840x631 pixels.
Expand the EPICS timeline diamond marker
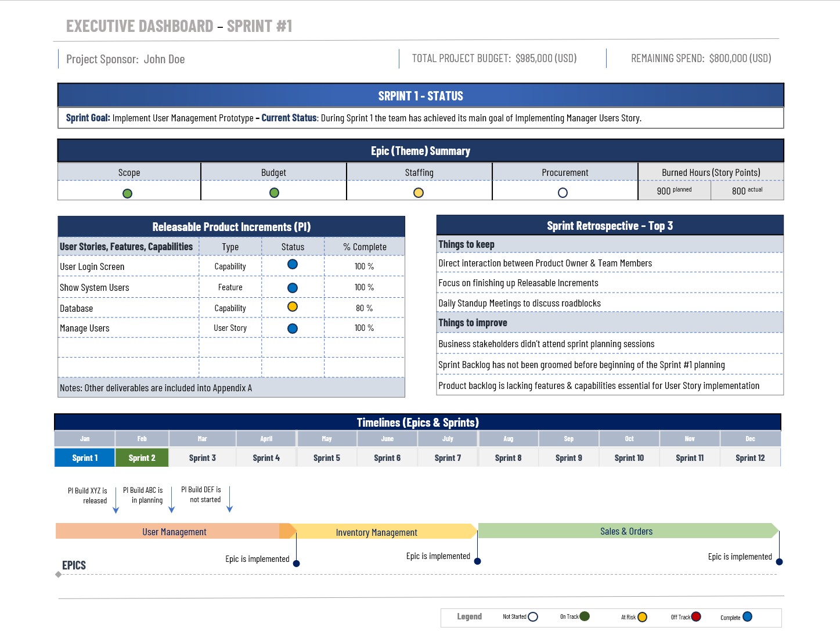click(x=58, y=574)
